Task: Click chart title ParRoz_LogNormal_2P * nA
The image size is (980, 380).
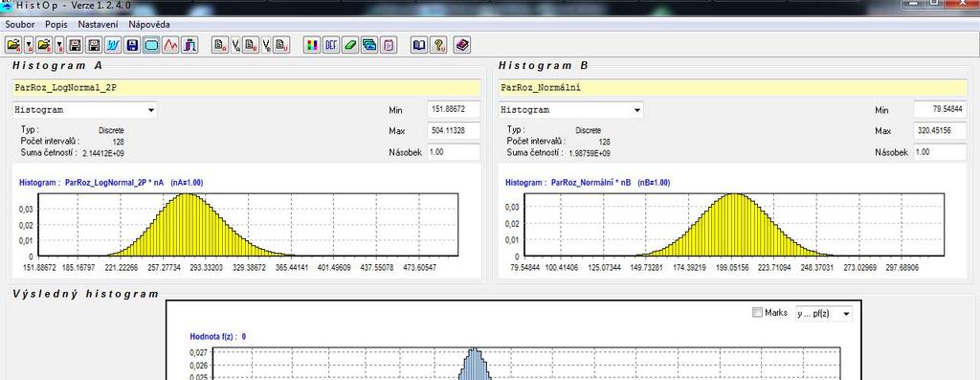Action: click(x=115, y=183)
